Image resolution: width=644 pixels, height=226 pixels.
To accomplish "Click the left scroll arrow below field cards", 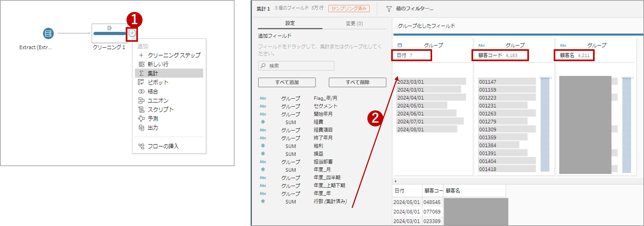I will [x=395, y=181].
